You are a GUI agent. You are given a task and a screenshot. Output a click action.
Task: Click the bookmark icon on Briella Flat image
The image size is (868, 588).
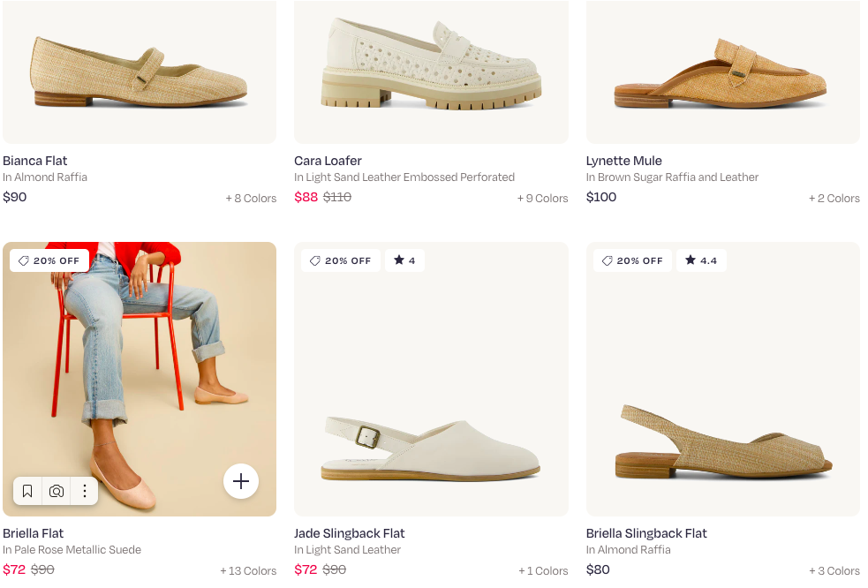coord(27,491)
